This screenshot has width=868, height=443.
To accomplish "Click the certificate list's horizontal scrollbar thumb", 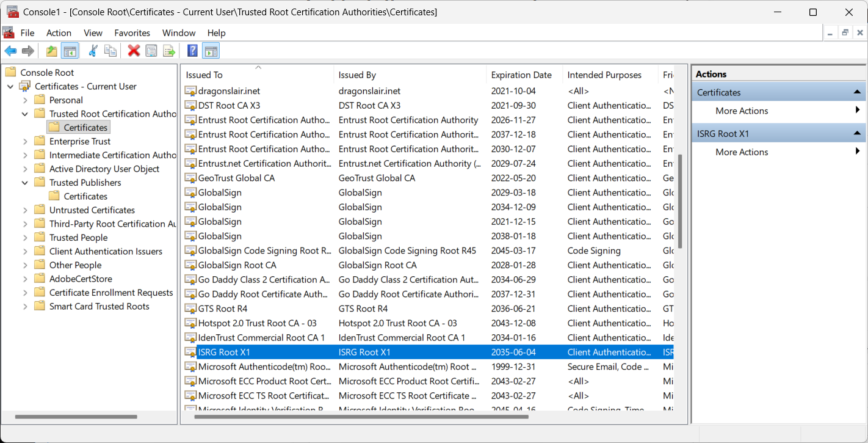I will click(x=361, y=417).
